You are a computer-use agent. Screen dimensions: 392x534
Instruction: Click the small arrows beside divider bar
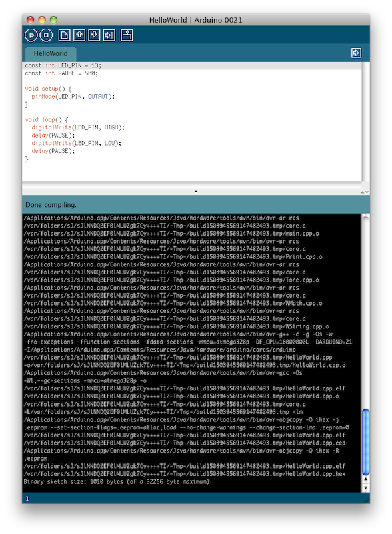365,192
